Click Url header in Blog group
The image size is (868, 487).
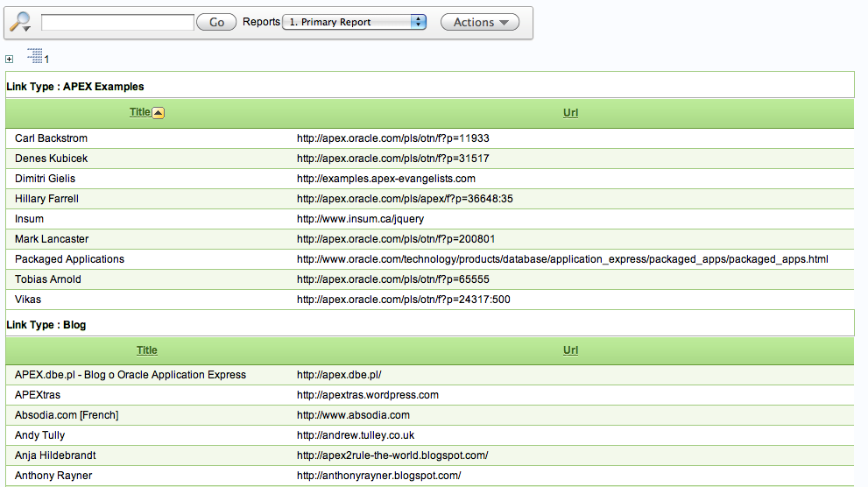(x=570, y=349)
